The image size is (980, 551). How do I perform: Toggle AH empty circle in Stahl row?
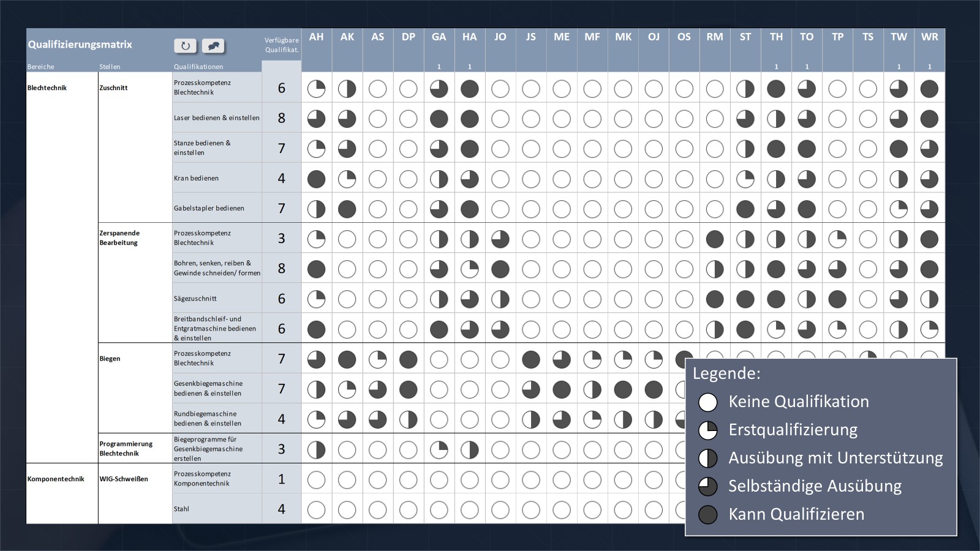click(316, 509)
